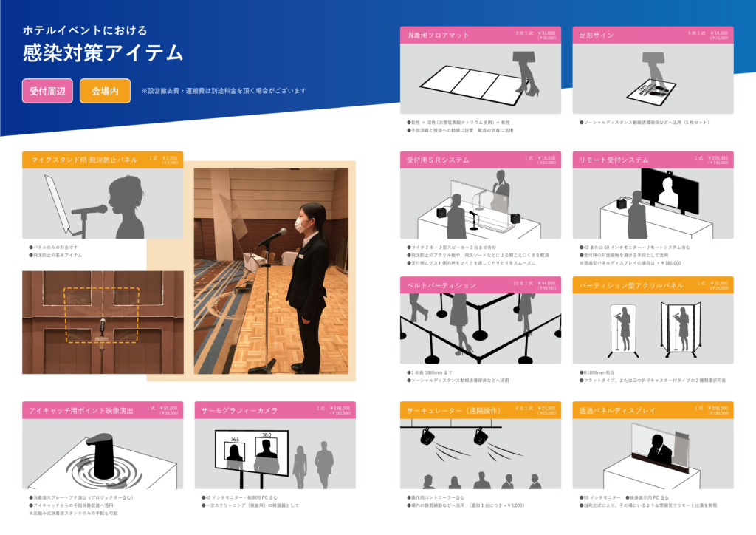
Task: Click the ¥44,000 price on ベルトパーティション
Action: pos(547,283)
